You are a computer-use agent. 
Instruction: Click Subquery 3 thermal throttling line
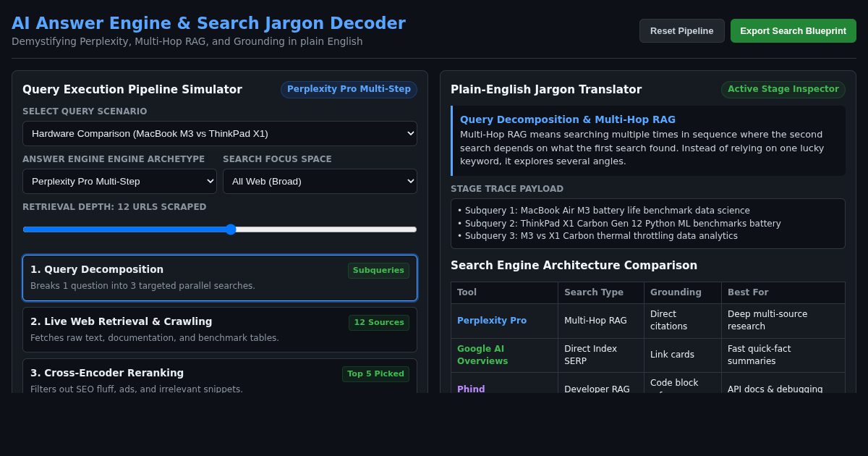[597, 236]
